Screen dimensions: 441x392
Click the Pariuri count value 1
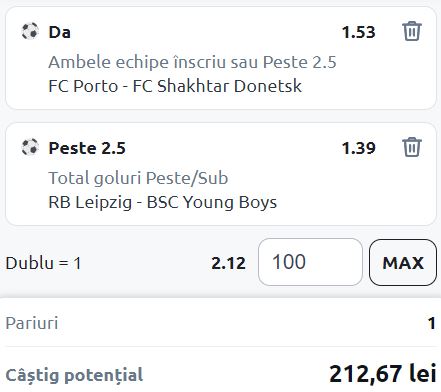[432, 323]
